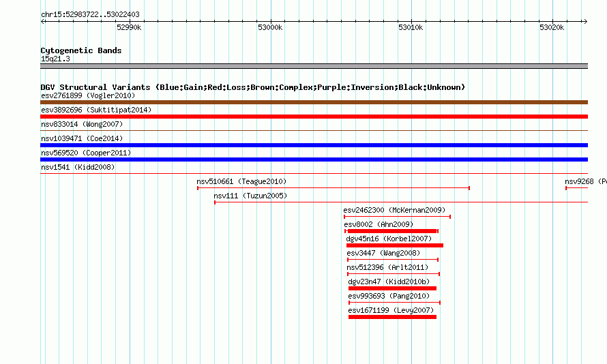Image resolution: width=607 pixels, height=364 pixels.
Task: Select the blue nsv1039471 gain bar
Action: 314,145
